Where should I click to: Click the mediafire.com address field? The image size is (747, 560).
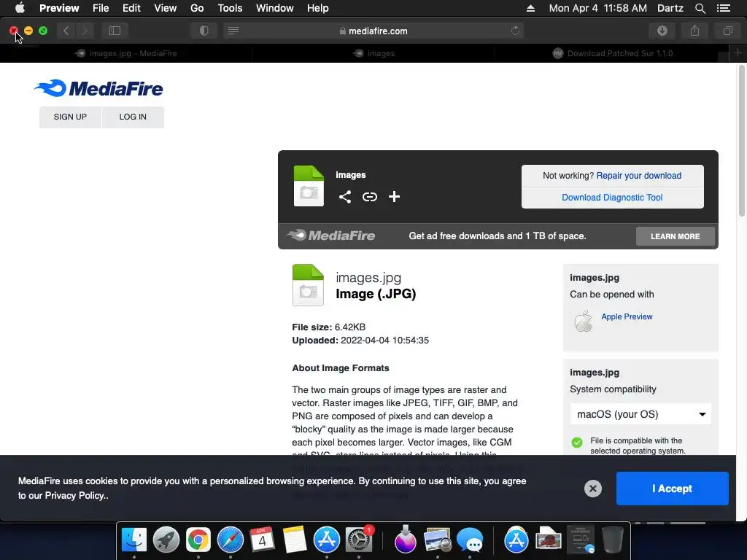click(374, 31)
